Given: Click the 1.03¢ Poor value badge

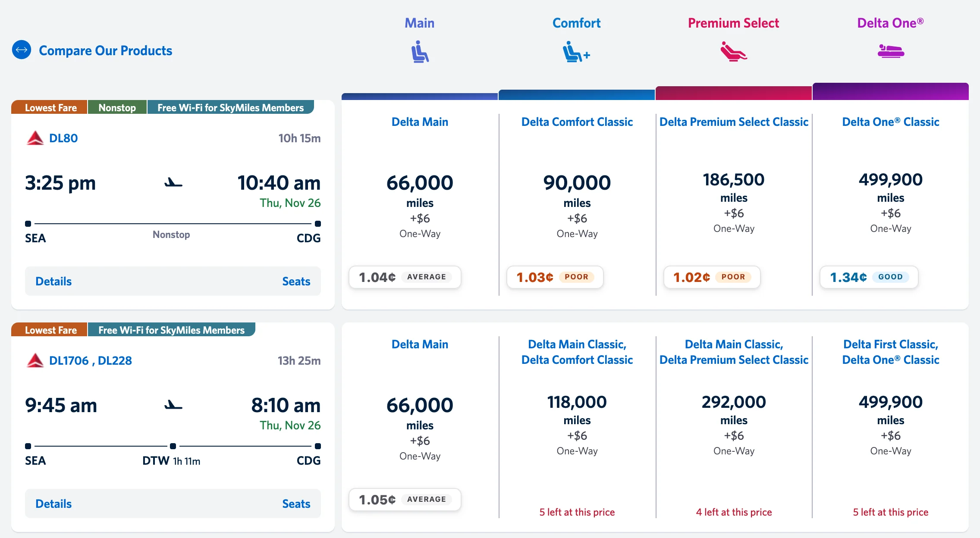Looking at the screenshot, I should [x=555, y=277].
